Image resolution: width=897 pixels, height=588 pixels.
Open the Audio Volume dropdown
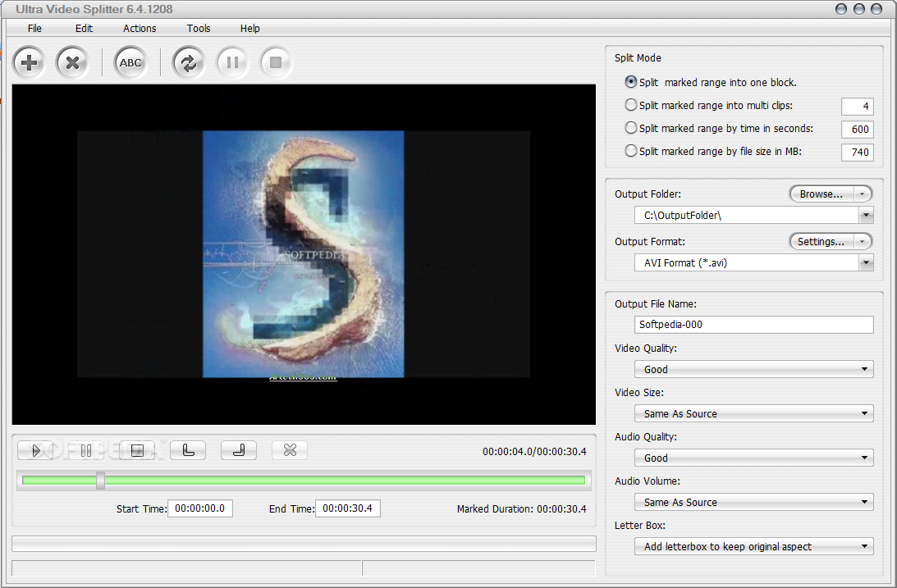[x=754, y=502]
